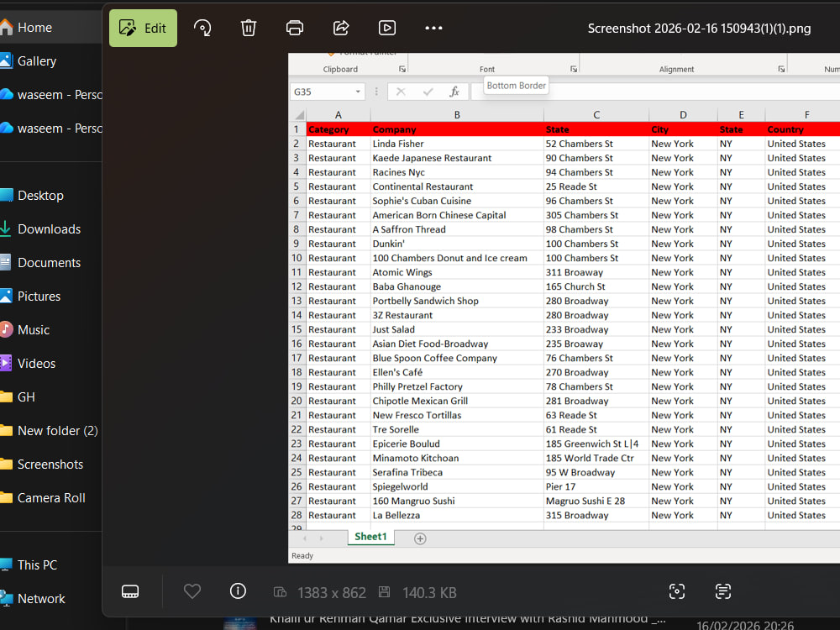Viewport: 840px width, 630px height.
Task: Click the cell American Born Chinese Capital
Action: click(x=457, y=215)
